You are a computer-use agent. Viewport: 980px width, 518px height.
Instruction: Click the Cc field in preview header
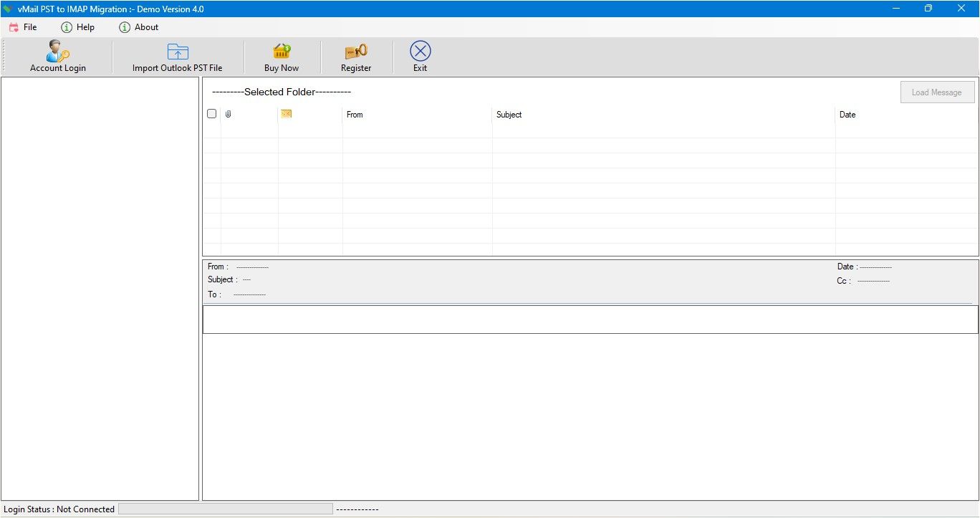(863, 281)
